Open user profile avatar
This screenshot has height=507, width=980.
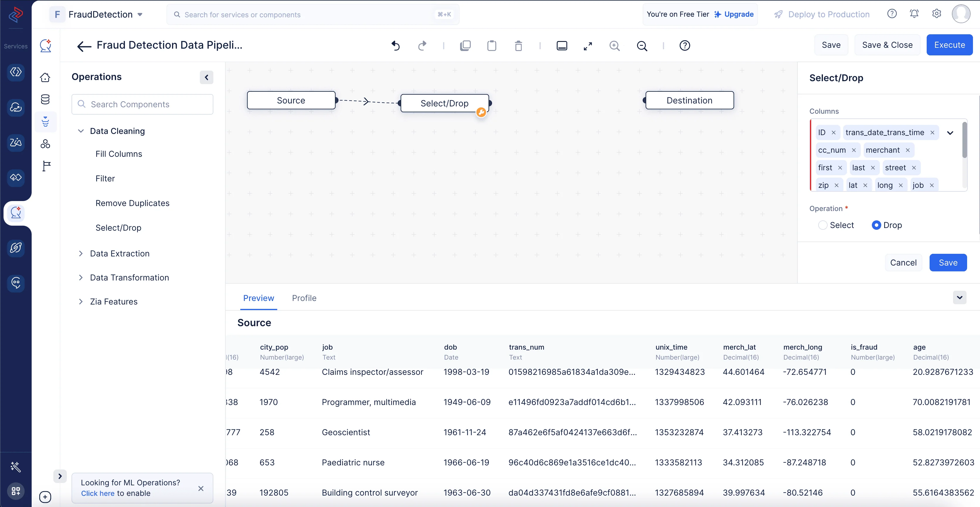961,14
